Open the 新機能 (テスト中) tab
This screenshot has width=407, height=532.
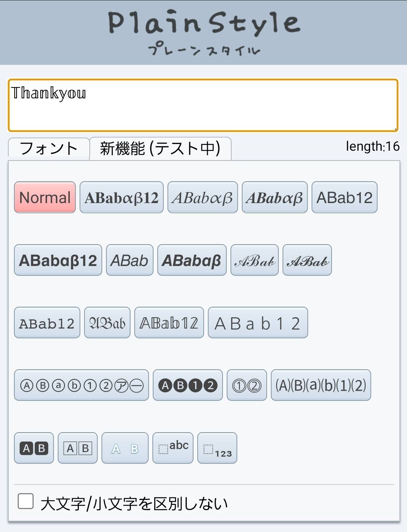(x=160, y=148)
